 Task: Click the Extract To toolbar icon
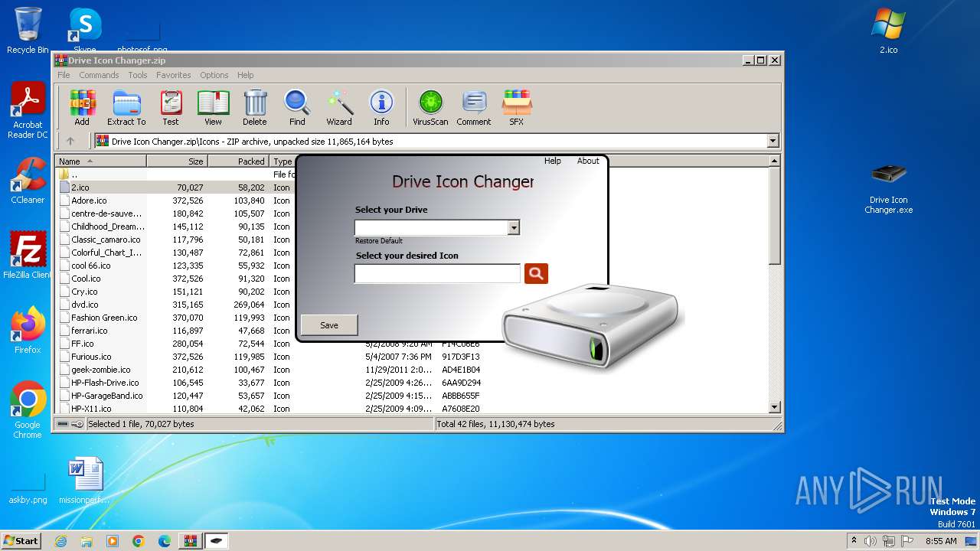point(126,107)
